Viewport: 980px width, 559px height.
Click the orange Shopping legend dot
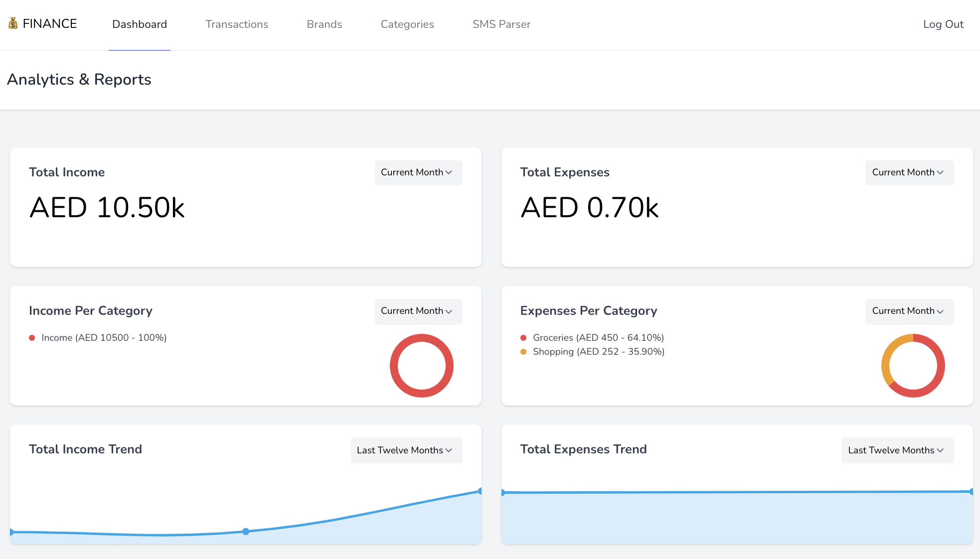pos(523,352)
